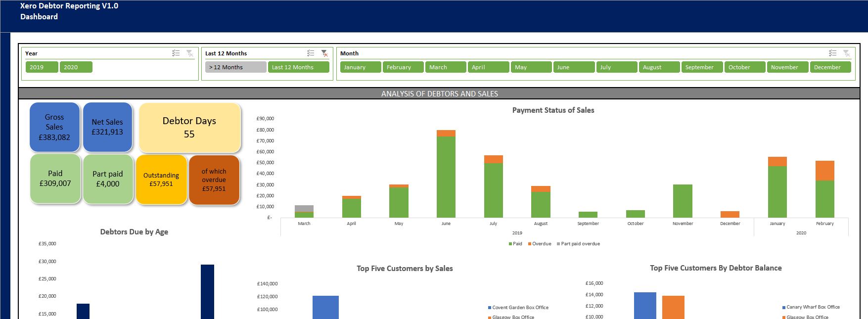Click the Outstanding £57,951 yellow tile
This screenshot has width=868, height=319.
161,180
